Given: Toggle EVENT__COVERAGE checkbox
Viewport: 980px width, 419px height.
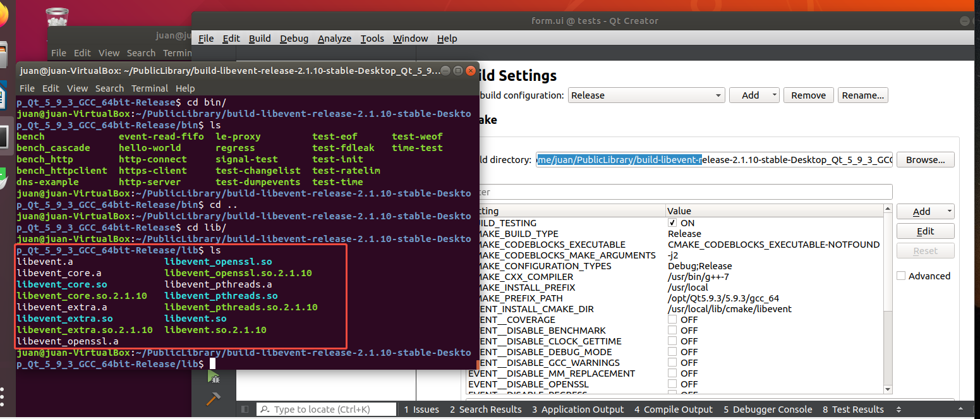Looking at the screenshot, I should click(673, 320).
